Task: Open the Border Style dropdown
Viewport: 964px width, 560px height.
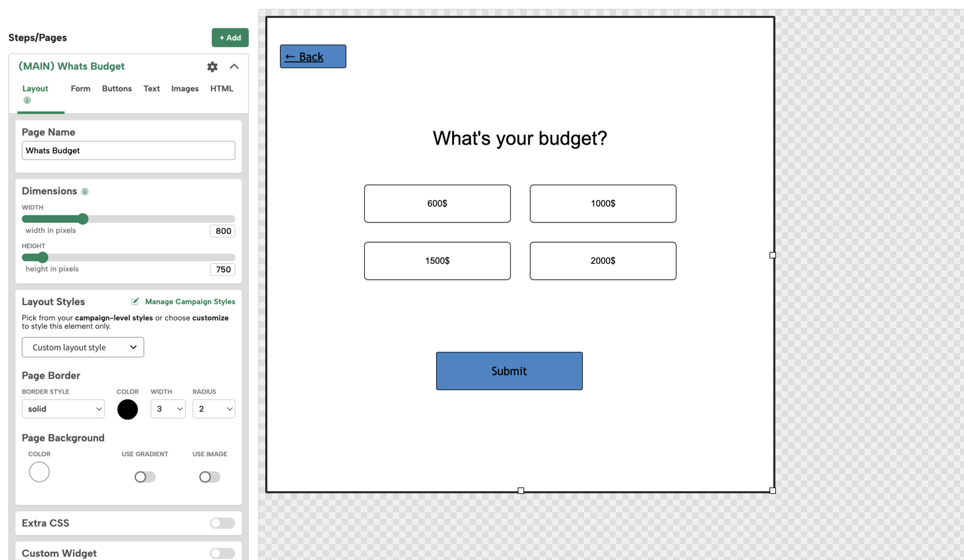Action: point(63,409)
